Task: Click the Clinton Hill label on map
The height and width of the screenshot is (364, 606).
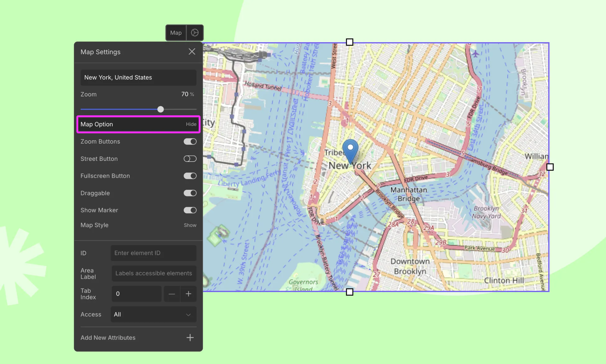Action: tap(504, 281)
